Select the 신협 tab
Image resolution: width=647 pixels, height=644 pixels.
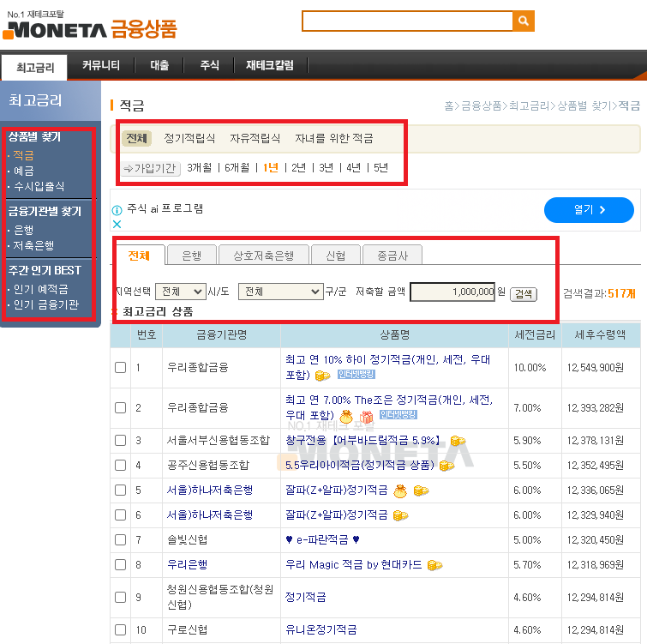coord(335,256)
